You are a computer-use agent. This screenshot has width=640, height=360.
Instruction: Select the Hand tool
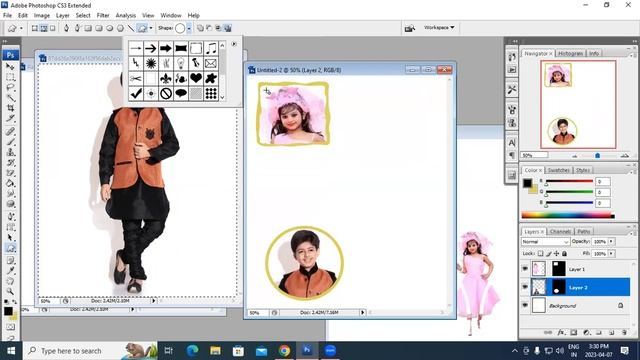tap(10, 281)
